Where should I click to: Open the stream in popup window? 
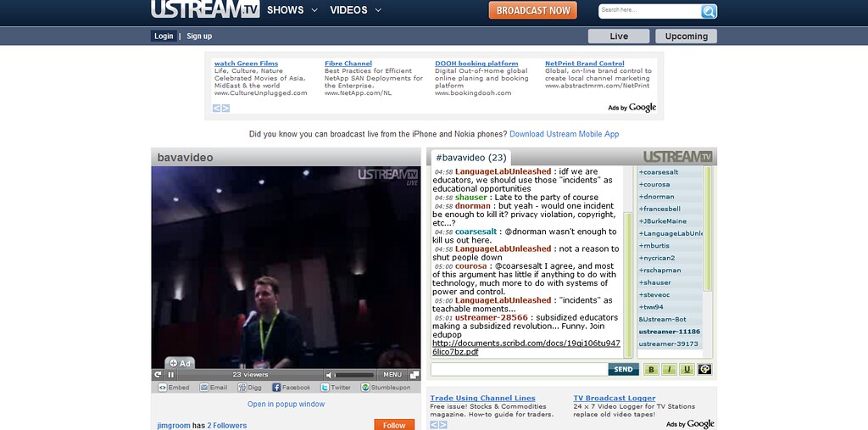(287, 405)
